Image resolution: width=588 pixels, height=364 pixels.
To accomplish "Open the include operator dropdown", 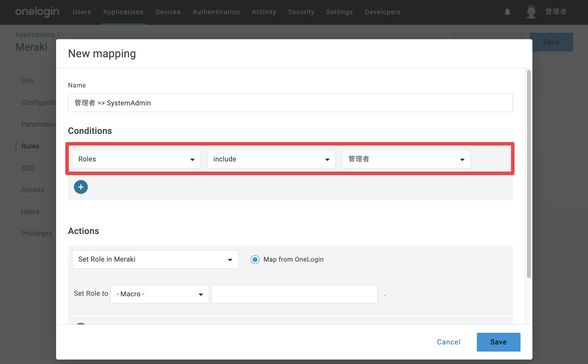I will coord(271,159).
